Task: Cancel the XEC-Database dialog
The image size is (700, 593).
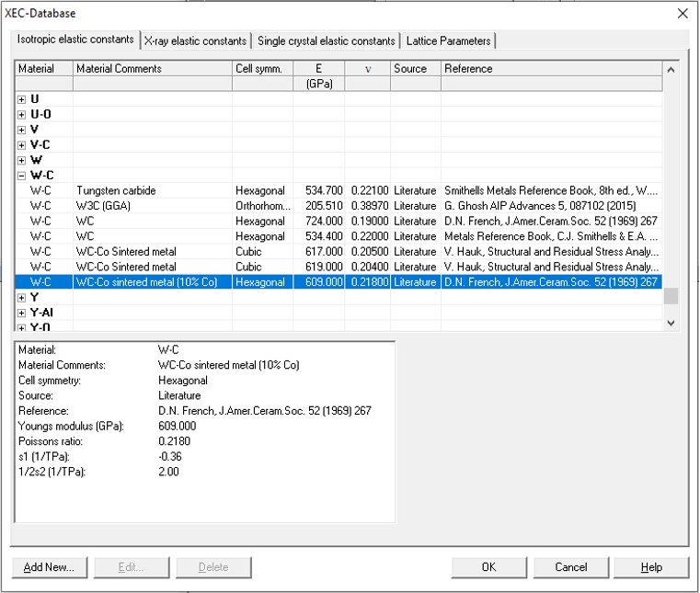Action: click(570, 567)
